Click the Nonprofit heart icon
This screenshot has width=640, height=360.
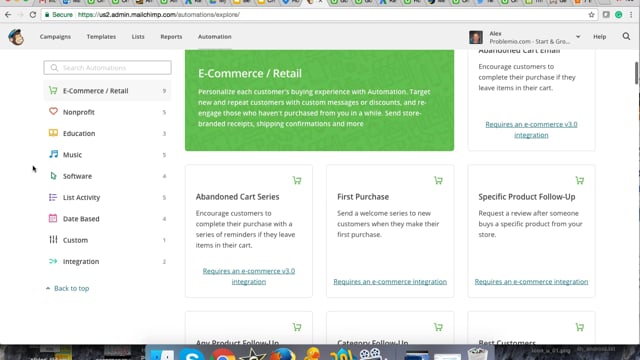point(53,111)
